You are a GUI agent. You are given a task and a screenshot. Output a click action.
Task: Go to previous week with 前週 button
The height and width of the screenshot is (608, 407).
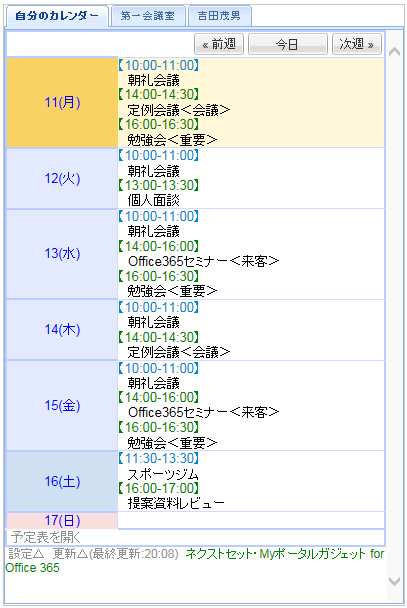(219, 44)
